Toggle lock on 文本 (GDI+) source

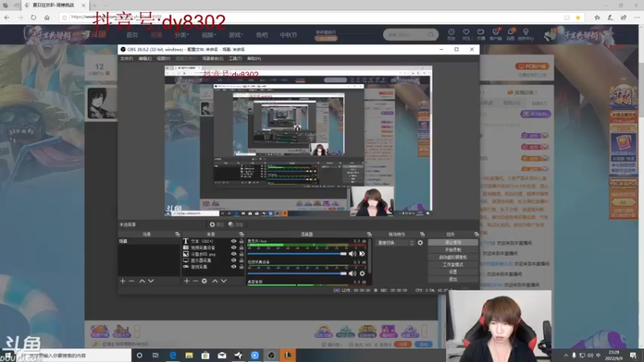tap(242, 241)
